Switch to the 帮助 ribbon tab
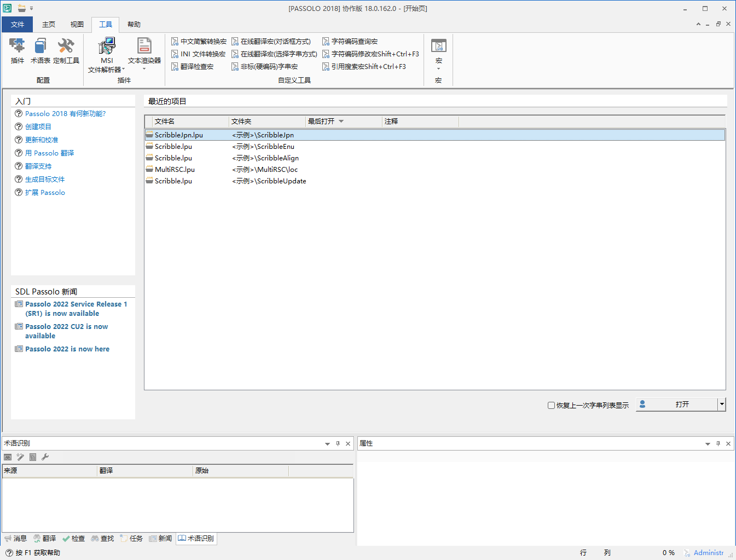Image resolution: width=736 pixels, height=560 pixels. pyautogui.click(x=134, y=25)
